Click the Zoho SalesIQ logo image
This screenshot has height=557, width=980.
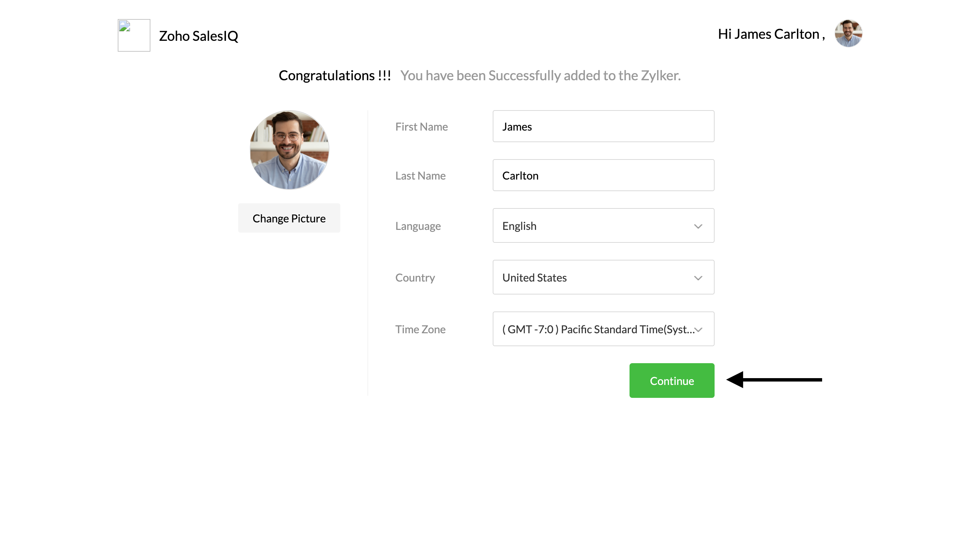pyautogui.click(x=134, y=35)
